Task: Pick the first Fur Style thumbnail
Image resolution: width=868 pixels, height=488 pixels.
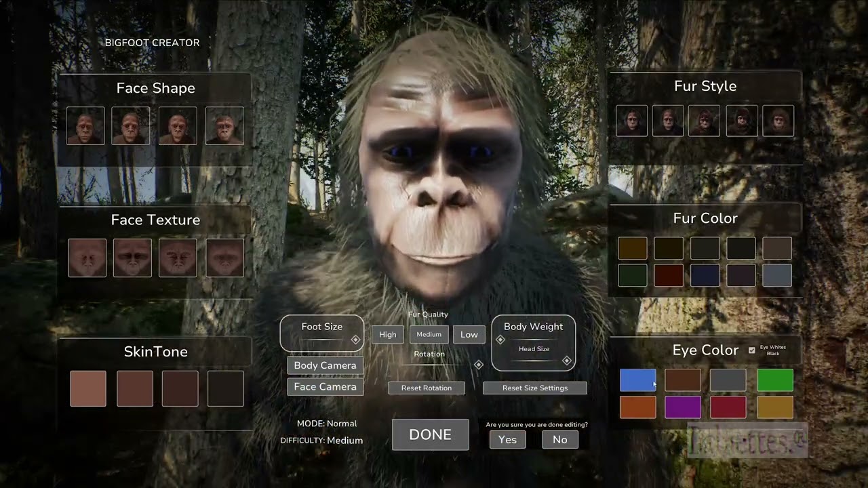Action: coord(632,121)
